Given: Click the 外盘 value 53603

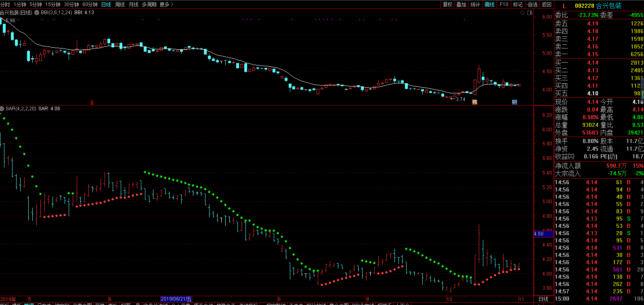Looking at the screenshot, I should click(x=590, y=133).
